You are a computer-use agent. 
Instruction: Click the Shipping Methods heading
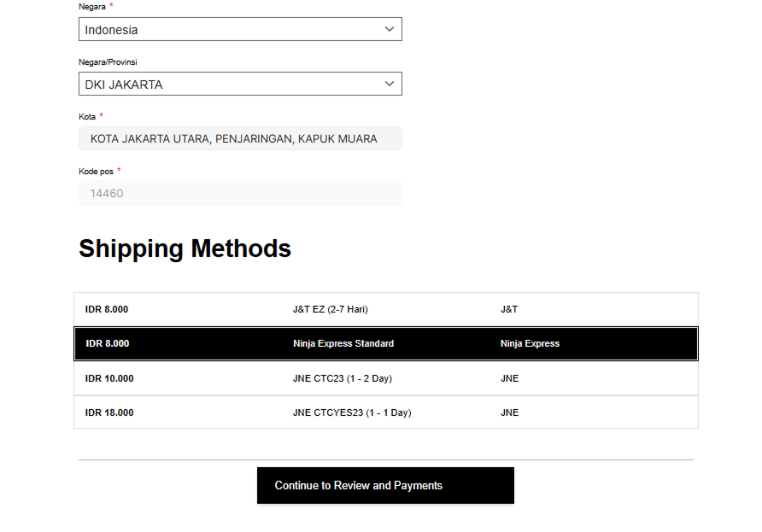click(185, 248)
